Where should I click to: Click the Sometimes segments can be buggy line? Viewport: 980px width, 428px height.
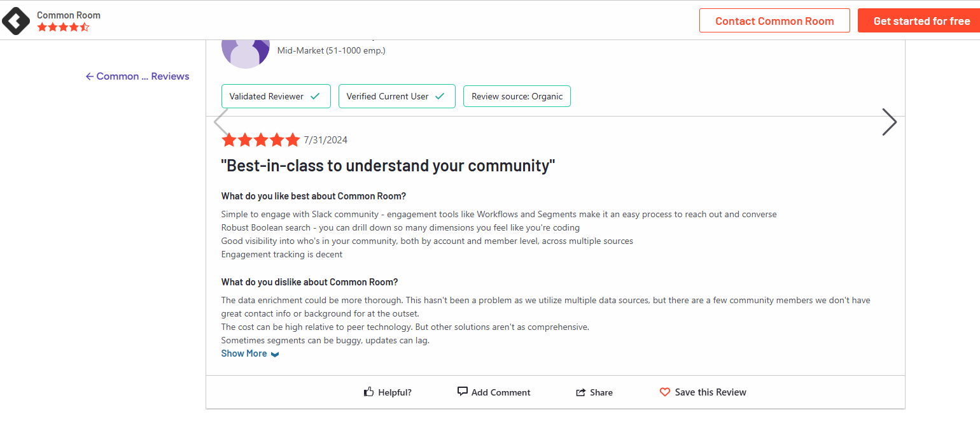click(x=325, y=340)
